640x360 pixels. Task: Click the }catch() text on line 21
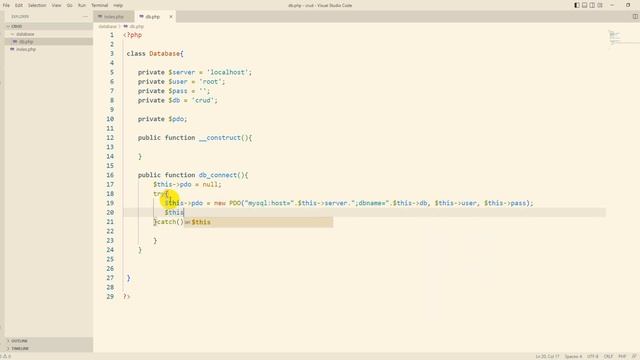pyautogui.click(x=169, y=222)
